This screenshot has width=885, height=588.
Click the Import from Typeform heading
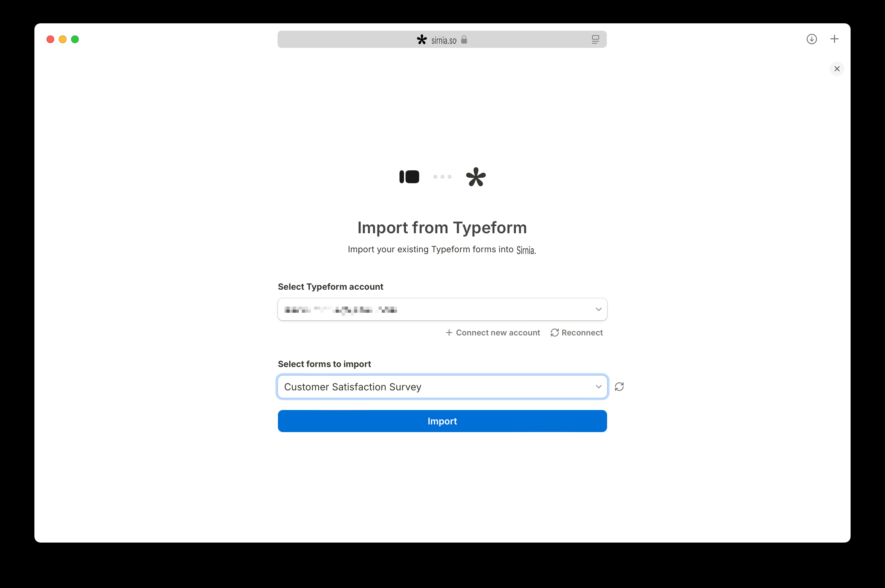(x=442, y=228)
